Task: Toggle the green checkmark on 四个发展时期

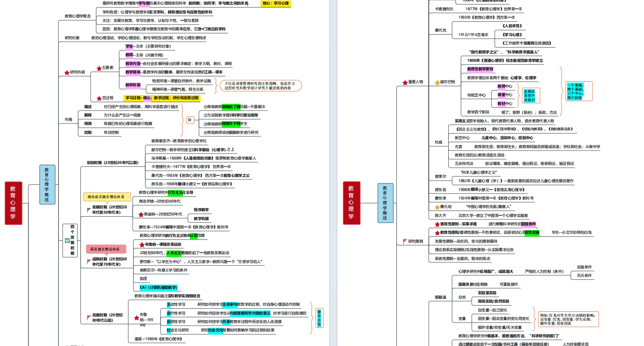Action: tap(67, 240)
